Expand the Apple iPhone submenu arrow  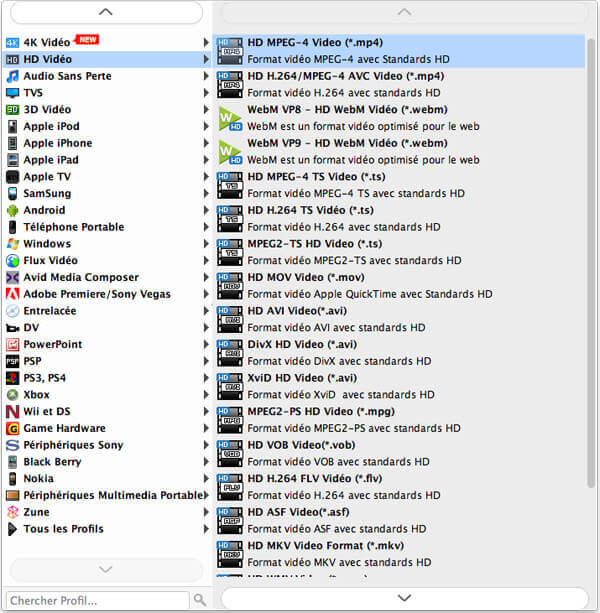206,143
